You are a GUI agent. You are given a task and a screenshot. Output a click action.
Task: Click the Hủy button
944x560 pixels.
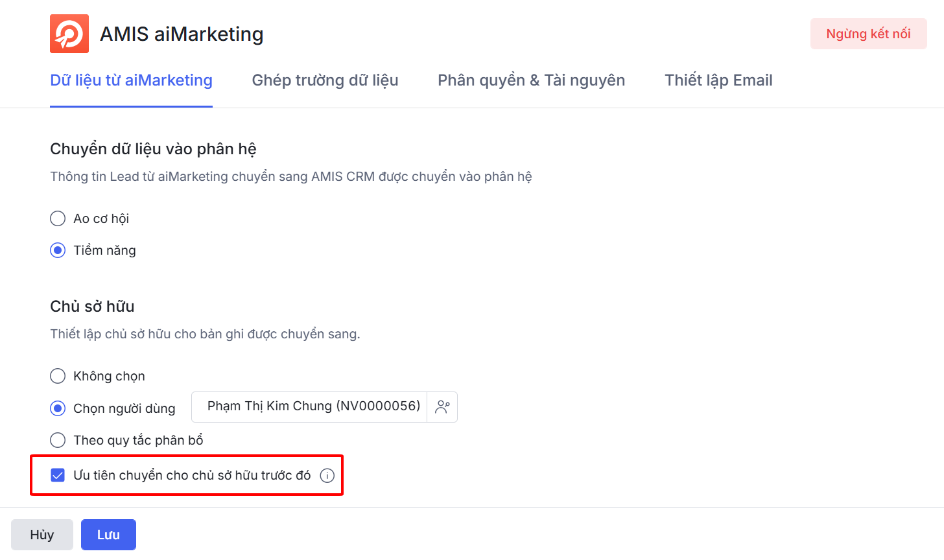click(42, 535)
